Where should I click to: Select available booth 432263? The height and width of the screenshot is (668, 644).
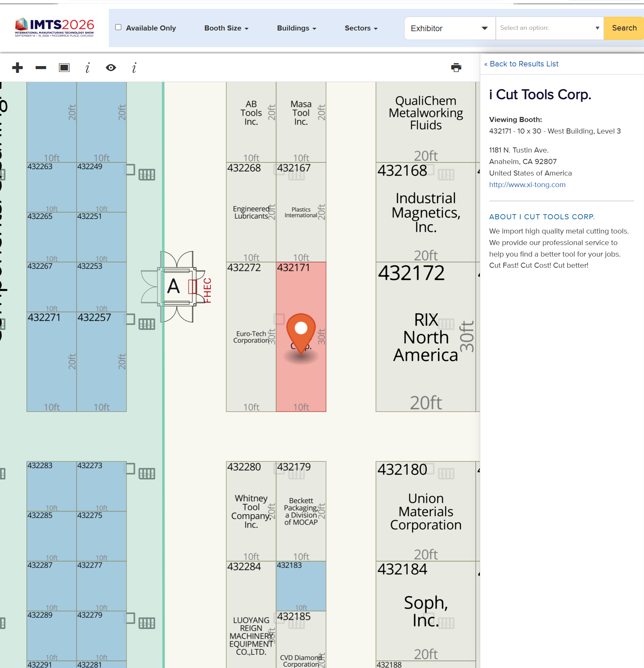pos(52,187)
